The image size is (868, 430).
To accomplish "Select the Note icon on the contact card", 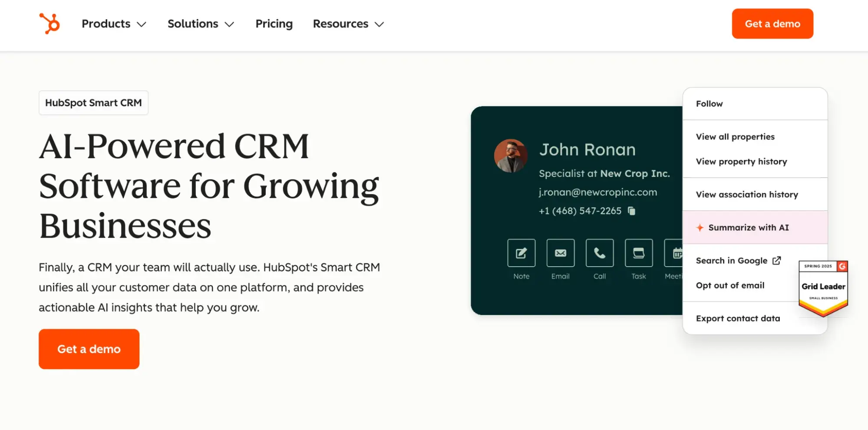I will click(521, 253).
